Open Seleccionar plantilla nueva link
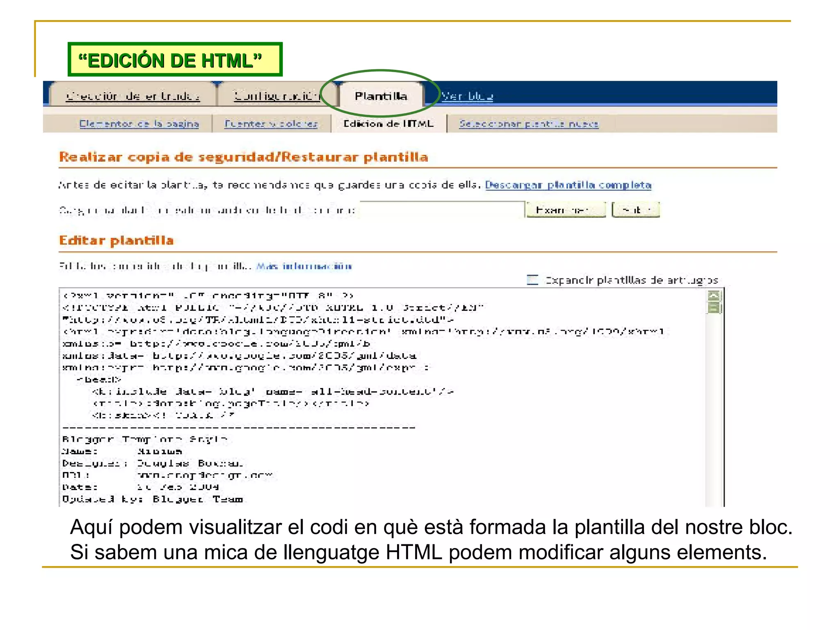 [x=529, y=123]
